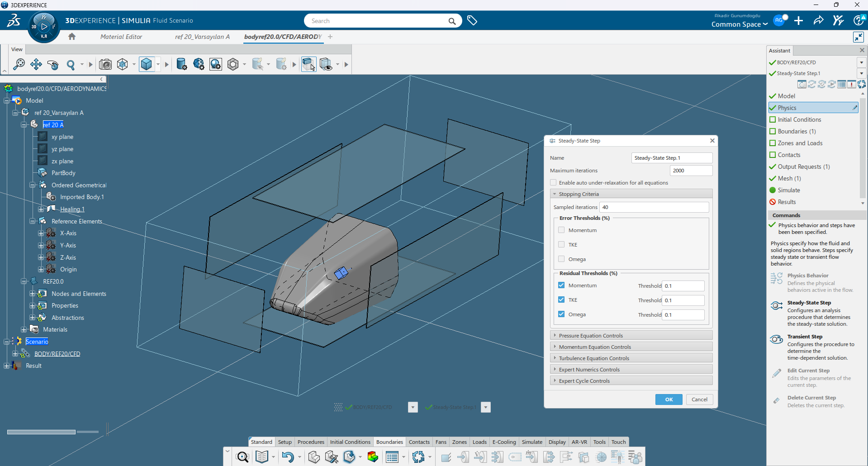Select the Imported Body.1 tree item
Viewport: 868px width, 466px height.
coord(82,197)
